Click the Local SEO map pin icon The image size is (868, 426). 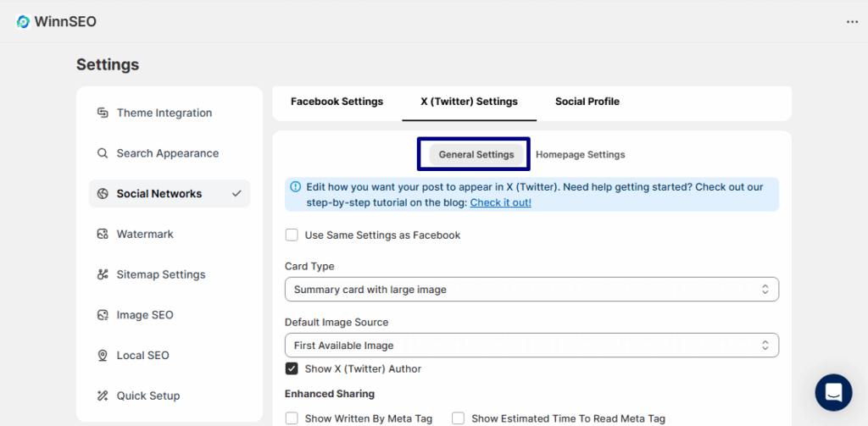(x=103, y=355)
